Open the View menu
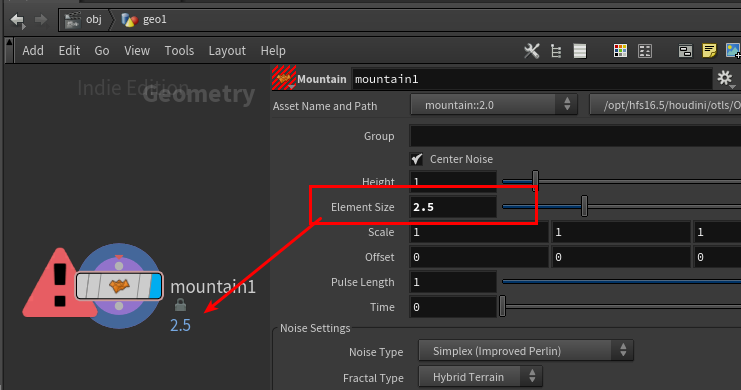 (x=137, y=51)
